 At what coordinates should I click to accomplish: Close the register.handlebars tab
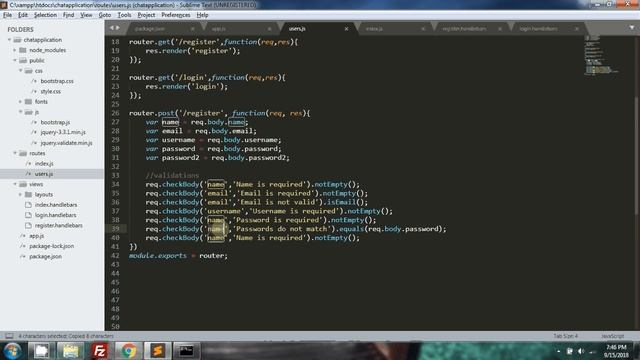(x=500, y=29)
